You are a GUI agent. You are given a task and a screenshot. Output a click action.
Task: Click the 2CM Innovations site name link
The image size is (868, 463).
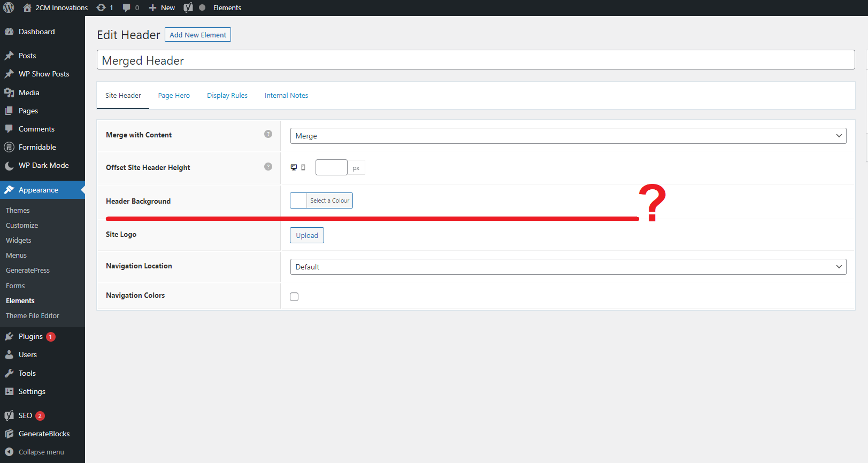pyautogui.click(x=62, y=7)
